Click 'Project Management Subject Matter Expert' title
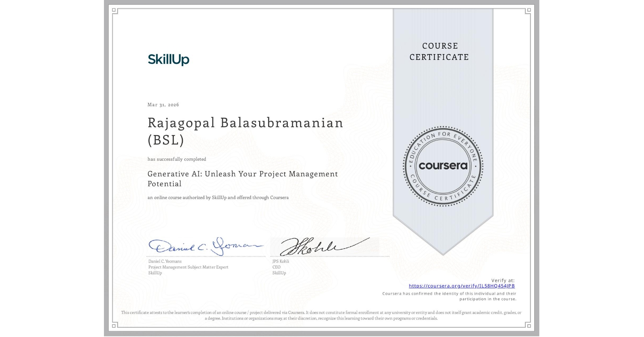This screenshot has height=337, width=644. (188, 267)
